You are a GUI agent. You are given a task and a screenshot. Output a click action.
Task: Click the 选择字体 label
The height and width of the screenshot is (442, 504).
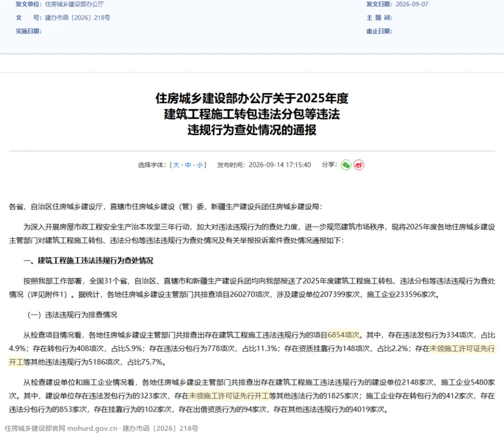152,165
